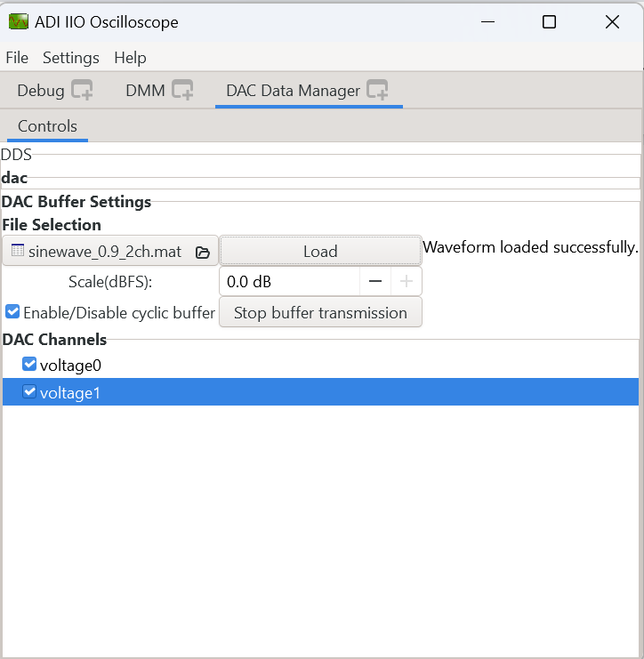The height and width of the screenshot is (659, 644).
Task: Click the ADI IIO Oscilloscope app icon
Action: pos(19,22)
